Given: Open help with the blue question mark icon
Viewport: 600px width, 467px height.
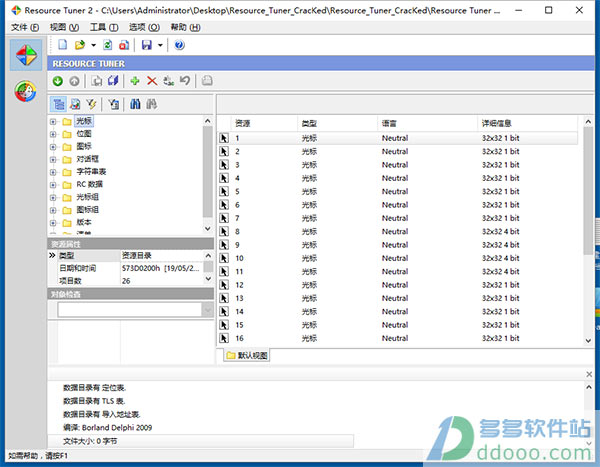Looking at the screenshot, I should click(179, 45).
